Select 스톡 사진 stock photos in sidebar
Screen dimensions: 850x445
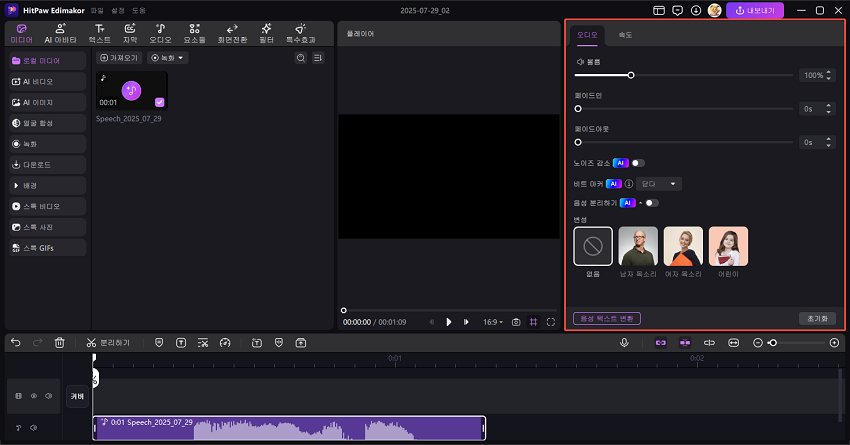pos(47,227)
